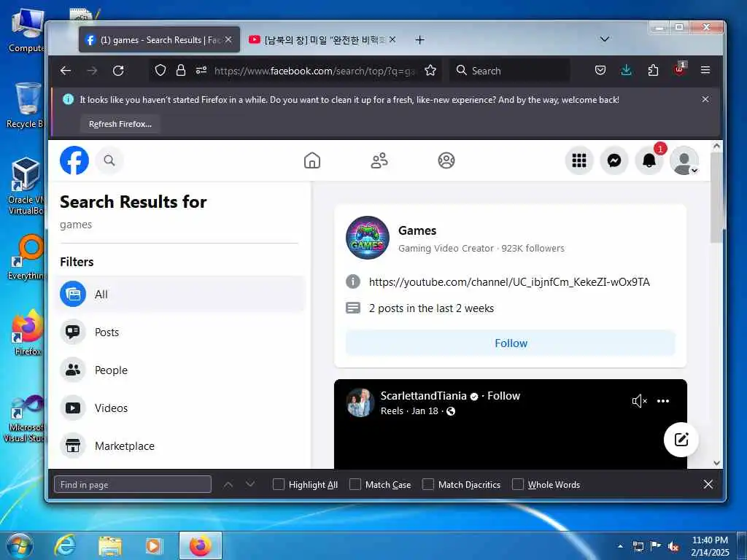Switch to games Search Results Facebook tab
This screenshot has height=560, width=747.
point(159,40)
